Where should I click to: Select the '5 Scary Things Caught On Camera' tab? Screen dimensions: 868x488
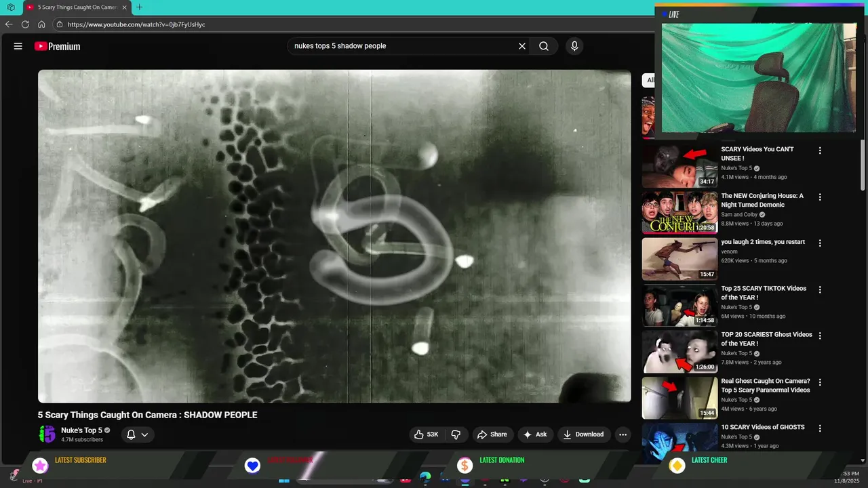(x=77, y=7)
